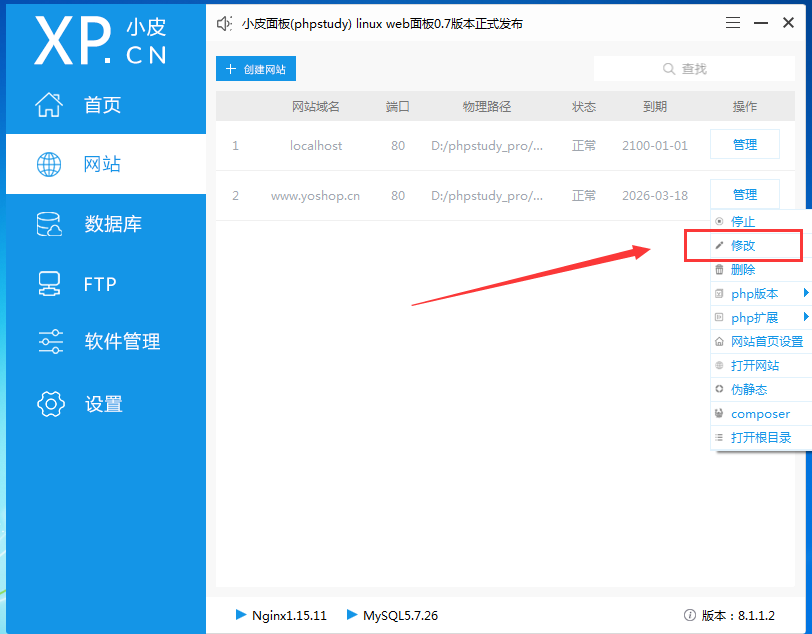
Task: Click the magnifier search icon
Action: pos(669,69)
